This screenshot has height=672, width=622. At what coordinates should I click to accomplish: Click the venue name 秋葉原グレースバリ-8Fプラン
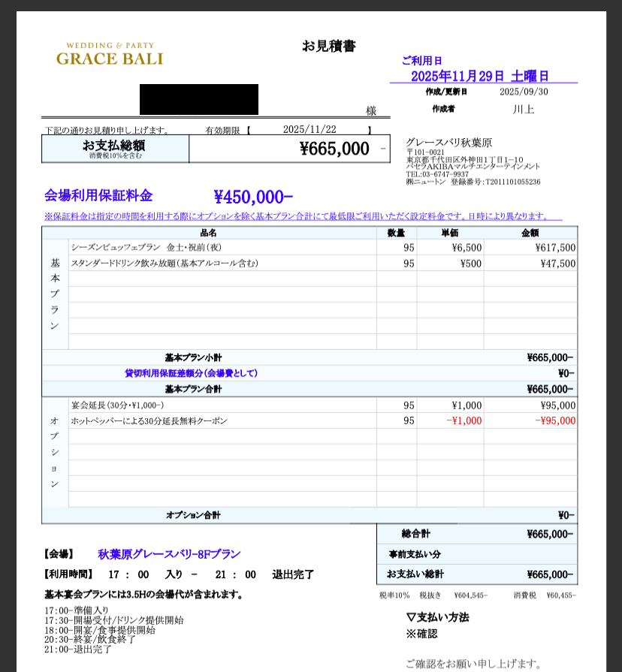coord(169,554)
